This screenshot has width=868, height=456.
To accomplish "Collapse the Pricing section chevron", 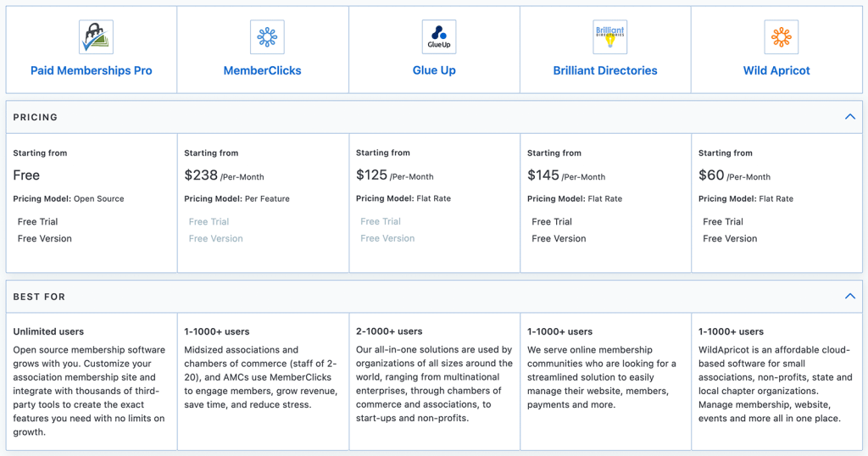I will pyautogui.click(x=850, y=117).
